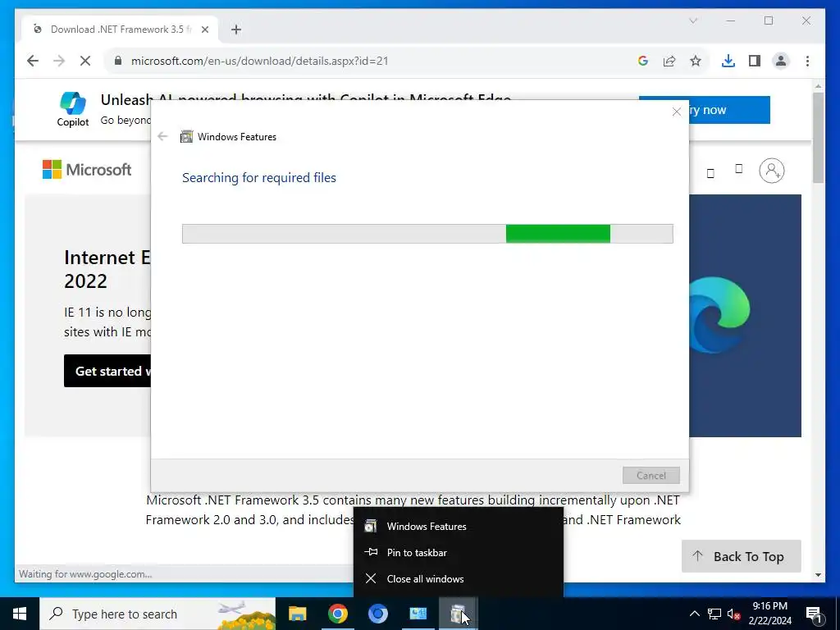Close the Download .NET Framework 3.5 tab
840x630 pixels.
point(204,30)
